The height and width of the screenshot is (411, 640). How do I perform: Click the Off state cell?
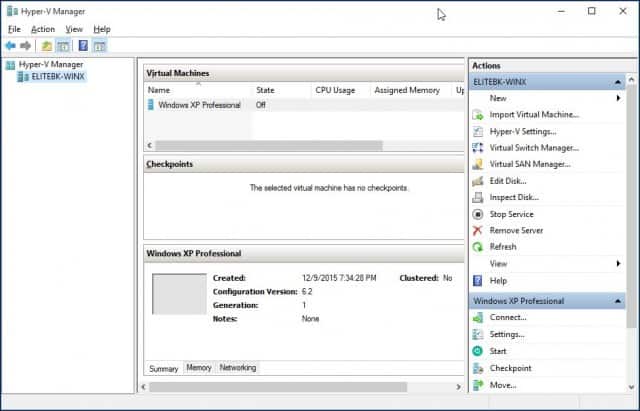point(261,105)
